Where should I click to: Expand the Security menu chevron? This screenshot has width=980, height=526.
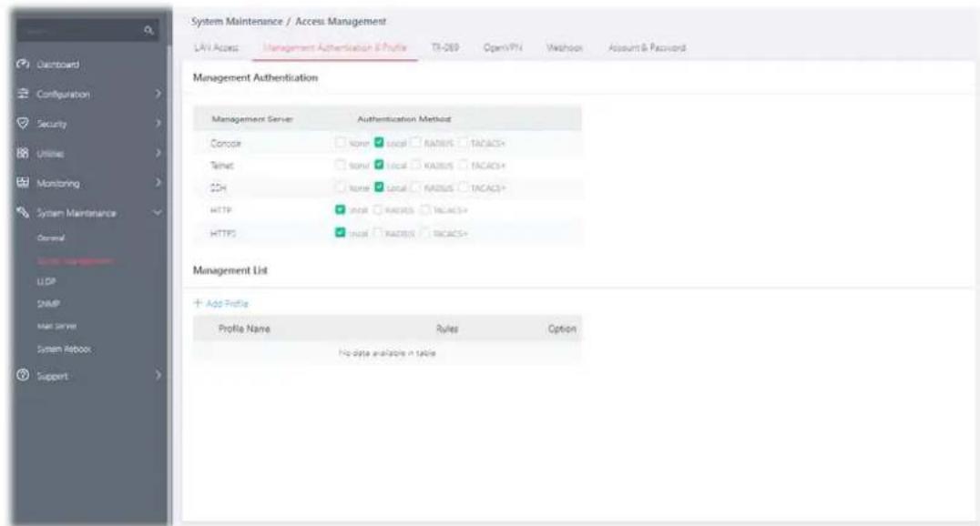click(158, 123)
